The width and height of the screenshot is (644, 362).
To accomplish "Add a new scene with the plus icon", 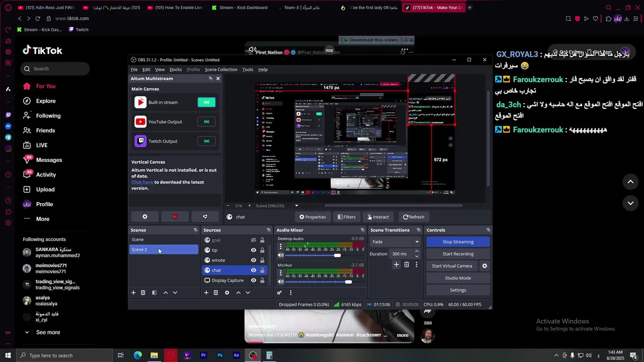I will coord(133,293).
